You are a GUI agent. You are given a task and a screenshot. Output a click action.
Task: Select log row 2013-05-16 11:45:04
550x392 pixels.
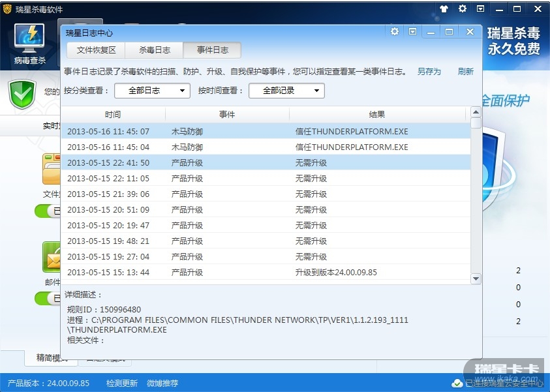tap(266, 147)
